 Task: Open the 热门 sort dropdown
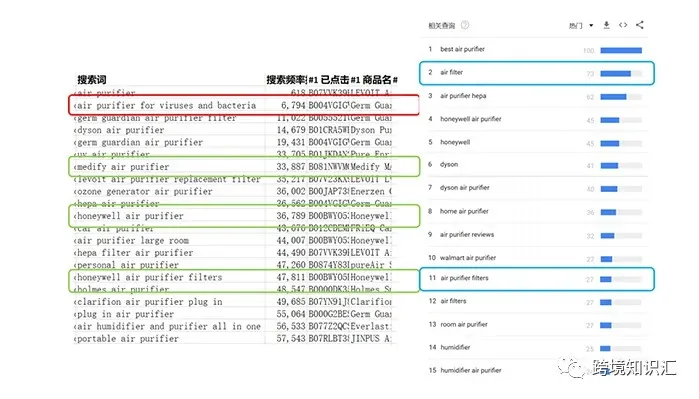[x=581, y=25]
